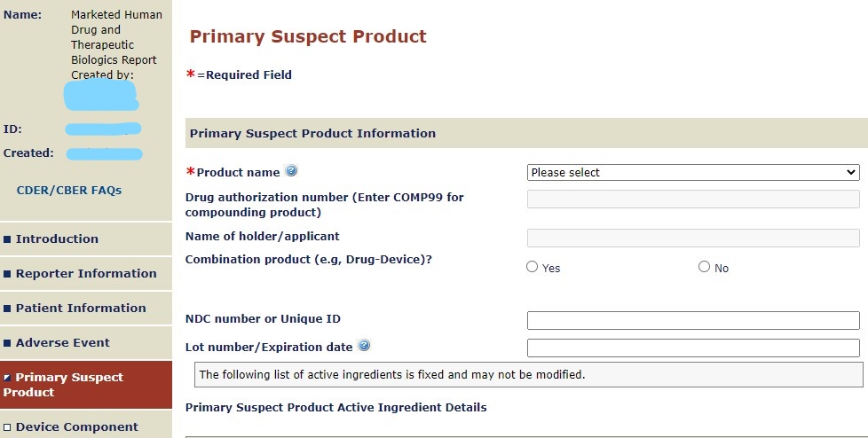Open the Device Component section
The height and width of the screenshot is (438, 868).
point(77,426)
